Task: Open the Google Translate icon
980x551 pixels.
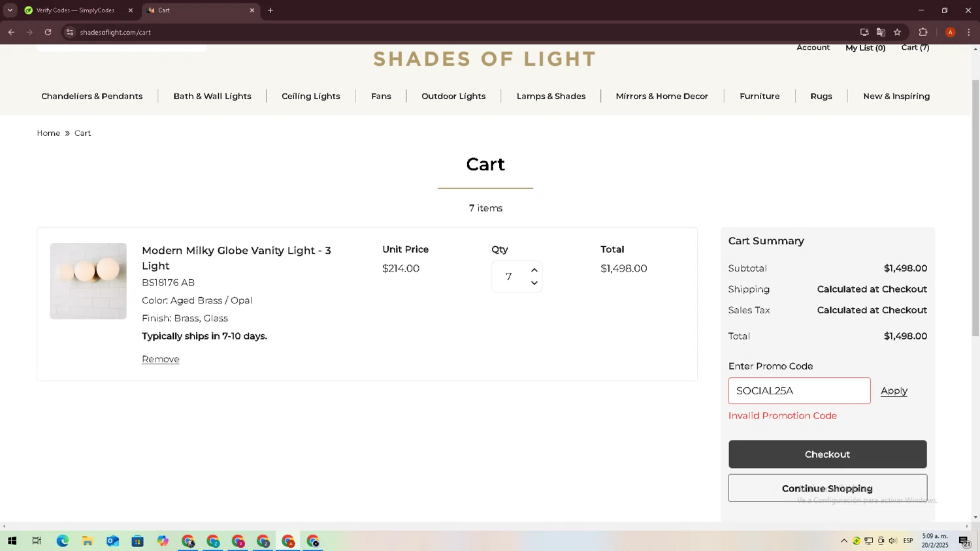Action: point(881,32)
